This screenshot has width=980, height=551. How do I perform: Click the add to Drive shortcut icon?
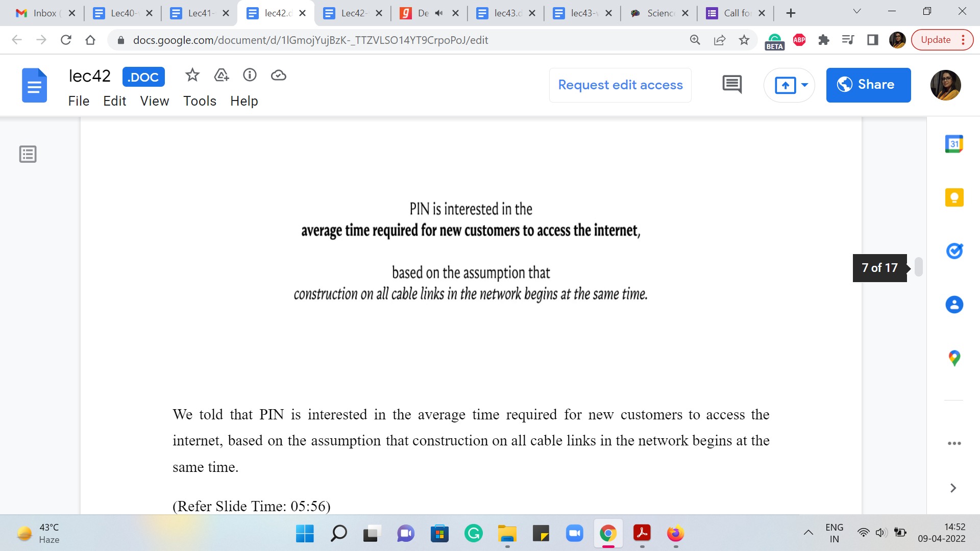pos(221,76)
